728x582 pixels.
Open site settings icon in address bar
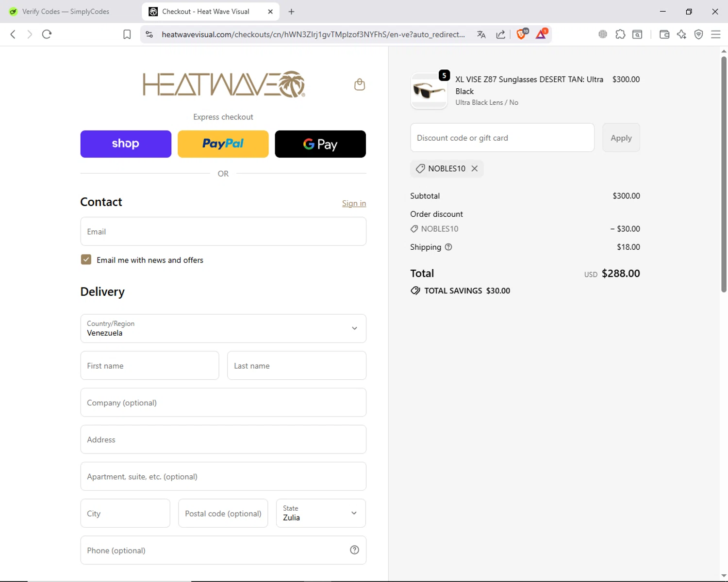click(x=149, y=34)
